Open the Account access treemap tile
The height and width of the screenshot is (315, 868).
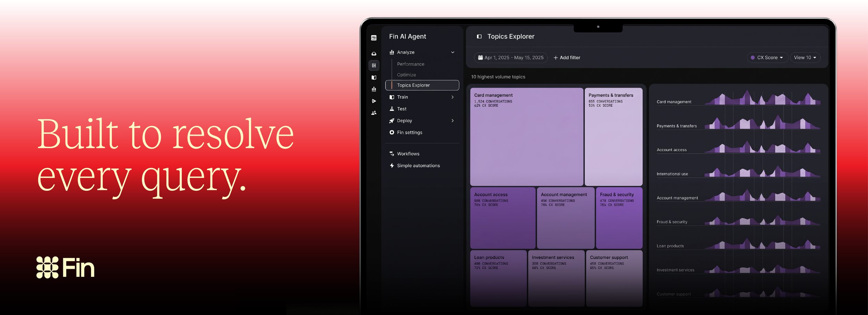(x=503, y=218)
